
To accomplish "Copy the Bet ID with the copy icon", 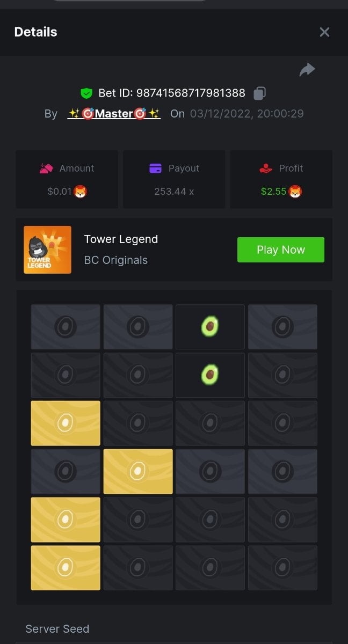I will tap(259, 93).
